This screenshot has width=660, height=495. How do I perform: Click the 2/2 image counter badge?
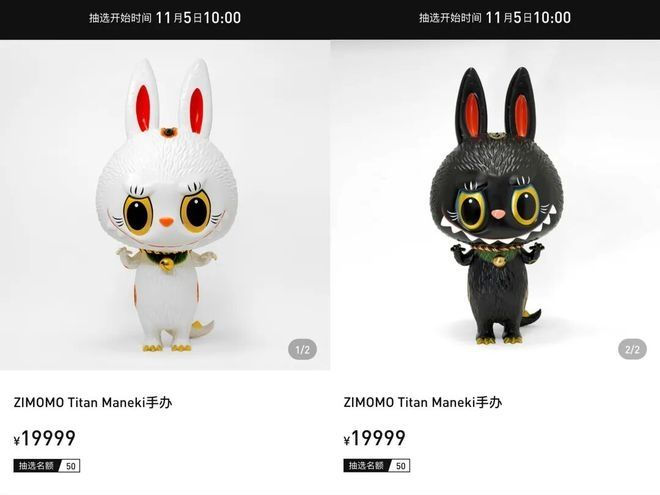[632, 349]
